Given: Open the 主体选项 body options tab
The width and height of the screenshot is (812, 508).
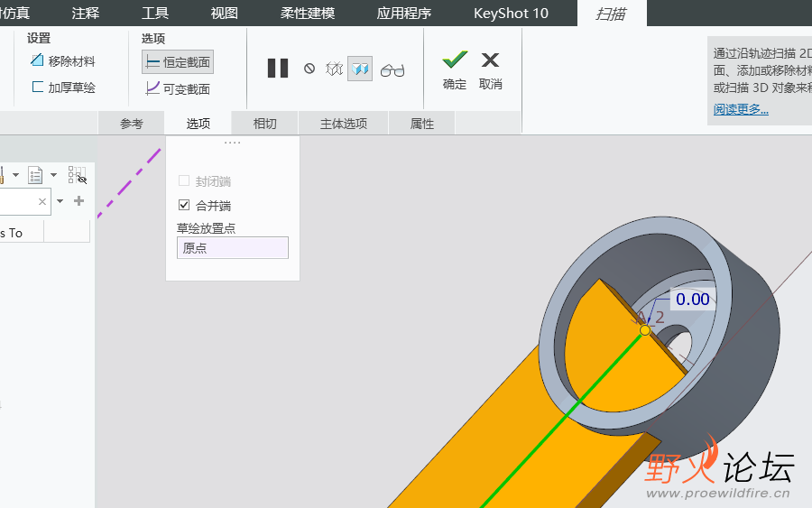Looking at the screenshot, I should [344, 124].
